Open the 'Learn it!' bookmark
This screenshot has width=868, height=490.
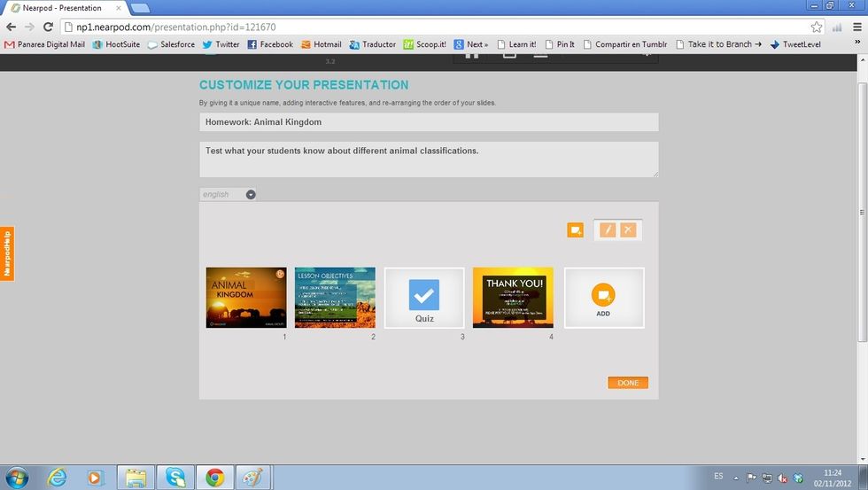coord(516,44)
